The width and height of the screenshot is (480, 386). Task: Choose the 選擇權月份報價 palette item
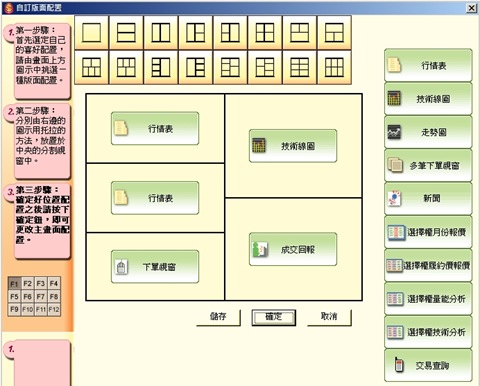(x=428, y=232)
